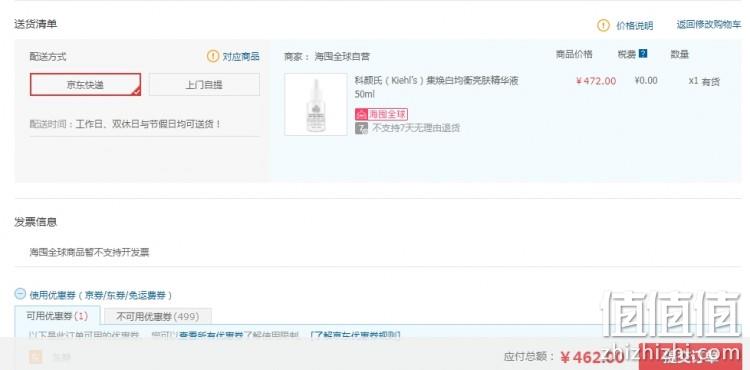Click the ¥472.00 product price
Screen dimensions: 750x370
596,81
